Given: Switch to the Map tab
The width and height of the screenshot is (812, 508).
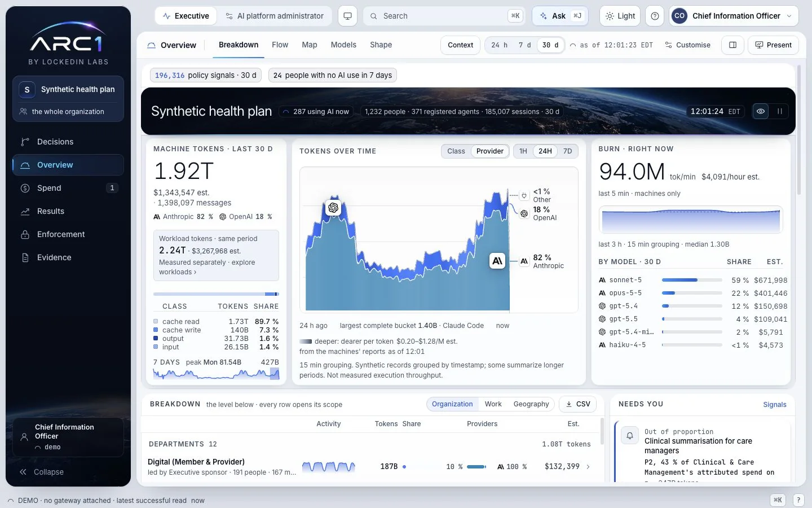Looking at the screenshot, I should 310,45.
